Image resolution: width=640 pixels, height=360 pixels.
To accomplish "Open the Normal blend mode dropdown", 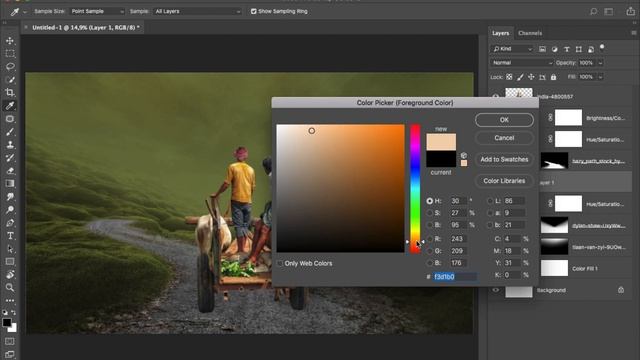I will [x=522, y=63].
